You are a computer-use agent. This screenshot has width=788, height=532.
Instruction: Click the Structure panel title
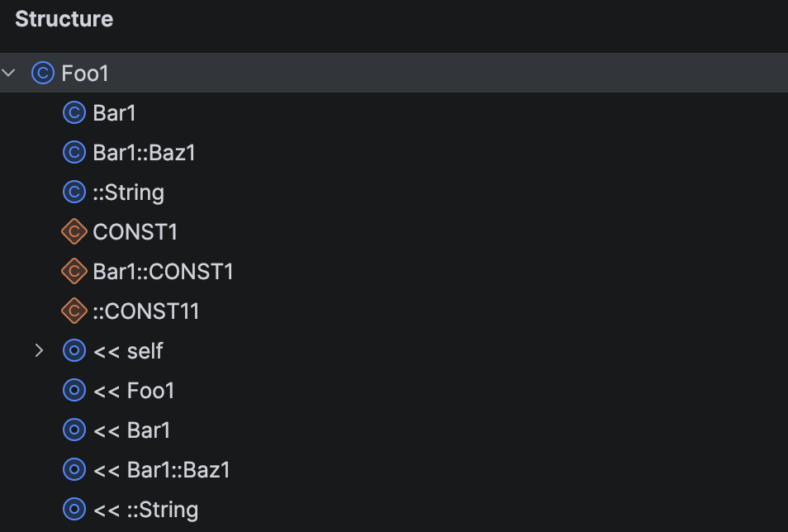click(64, 19)
